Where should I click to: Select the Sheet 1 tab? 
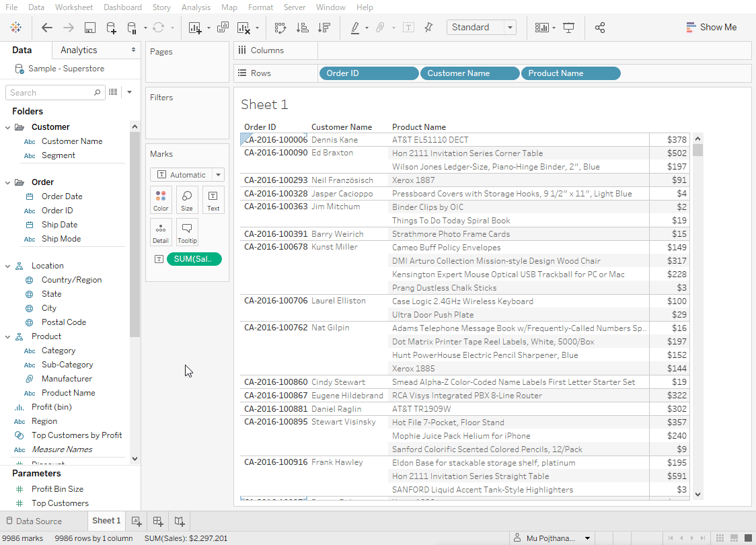[106, 521]
